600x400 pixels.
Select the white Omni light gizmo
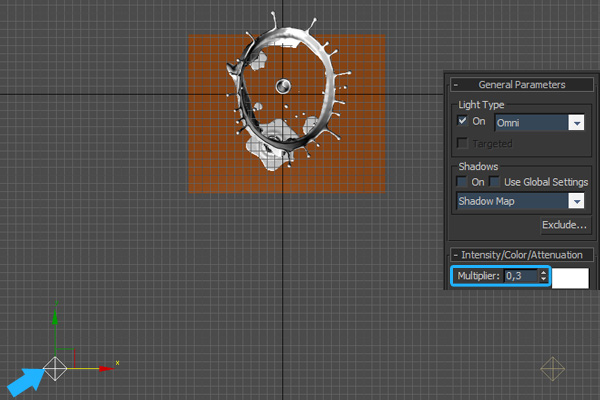56,369
